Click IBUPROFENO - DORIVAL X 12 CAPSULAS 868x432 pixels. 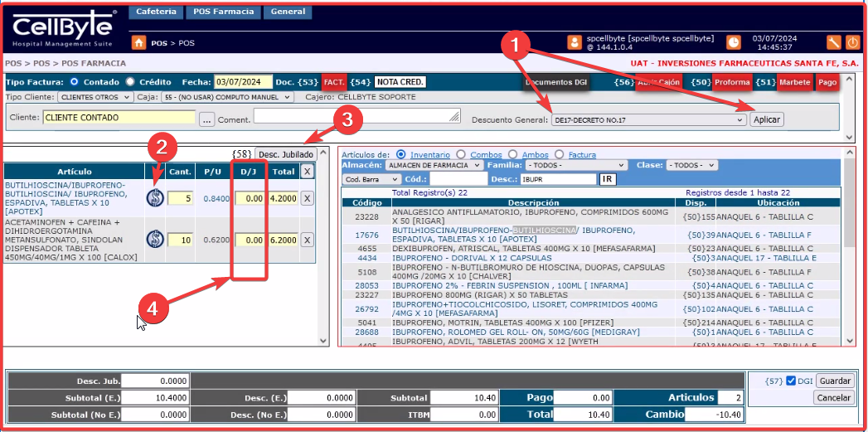pos(473,258)
